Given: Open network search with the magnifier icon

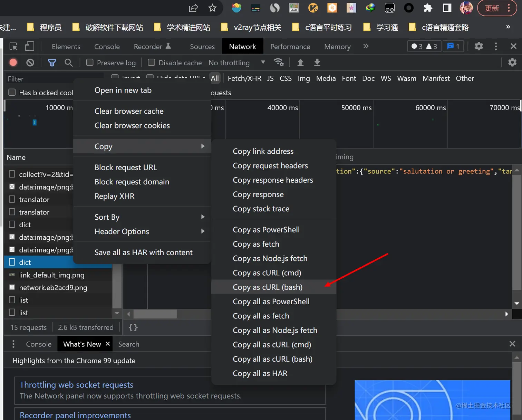Looking at the screenshot, I should (69, 63).
